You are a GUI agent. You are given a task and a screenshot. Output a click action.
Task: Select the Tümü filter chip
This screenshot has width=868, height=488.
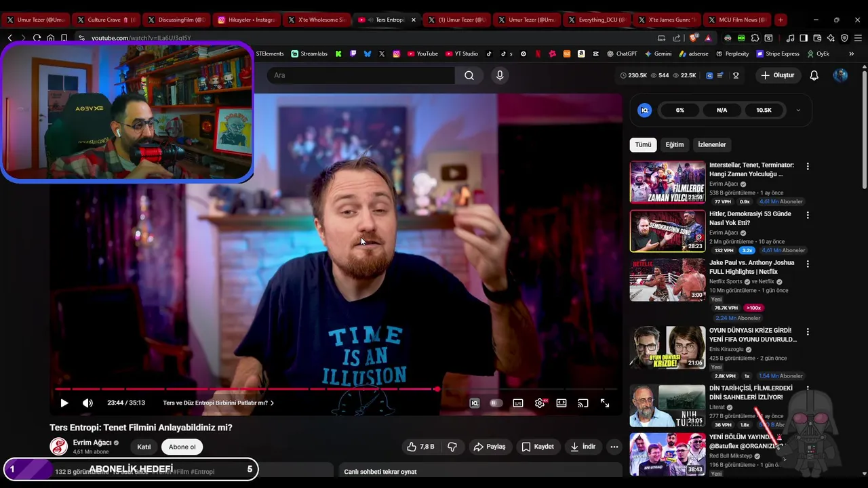click(643, 144)
